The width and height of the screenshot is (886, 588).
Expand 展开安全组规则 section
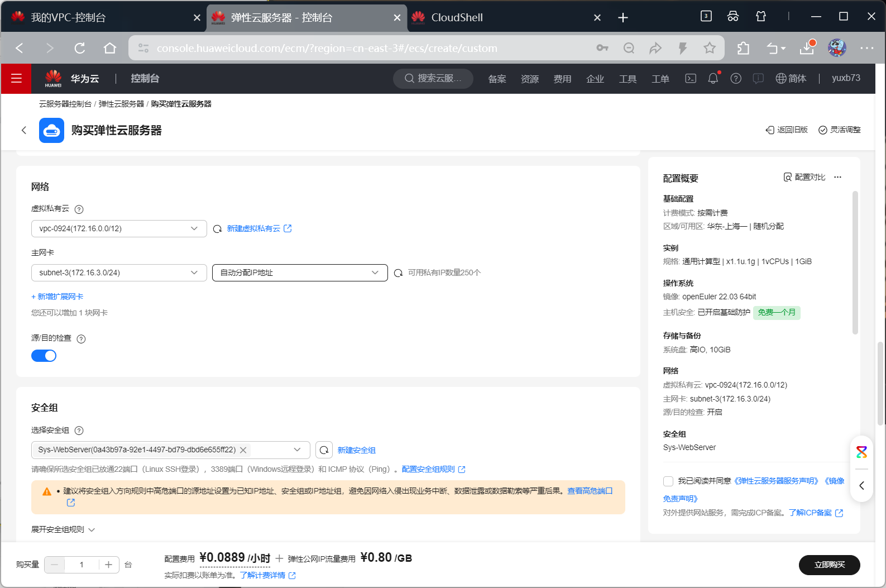[63, 529]
